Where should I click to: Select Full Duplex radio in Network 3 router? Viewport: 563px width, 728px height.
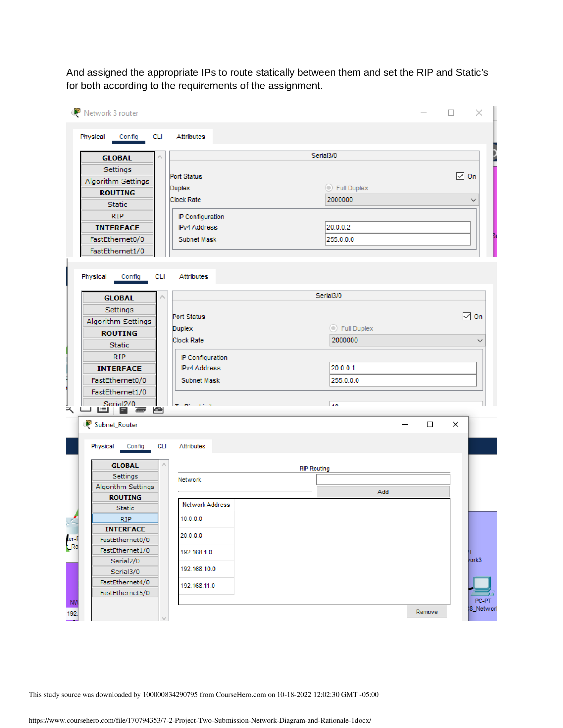[x=329, y=188]
